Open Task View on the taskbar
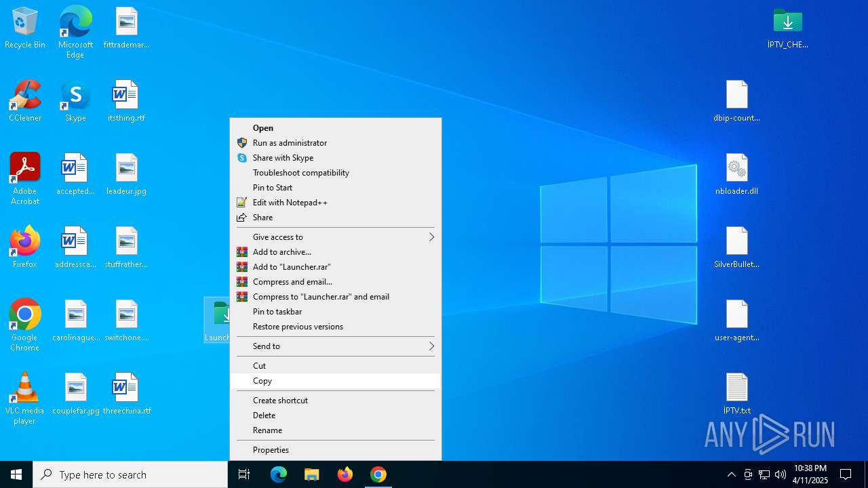This screenshot has width=868, height=488. pyautogui.click(x=244, y=474)
